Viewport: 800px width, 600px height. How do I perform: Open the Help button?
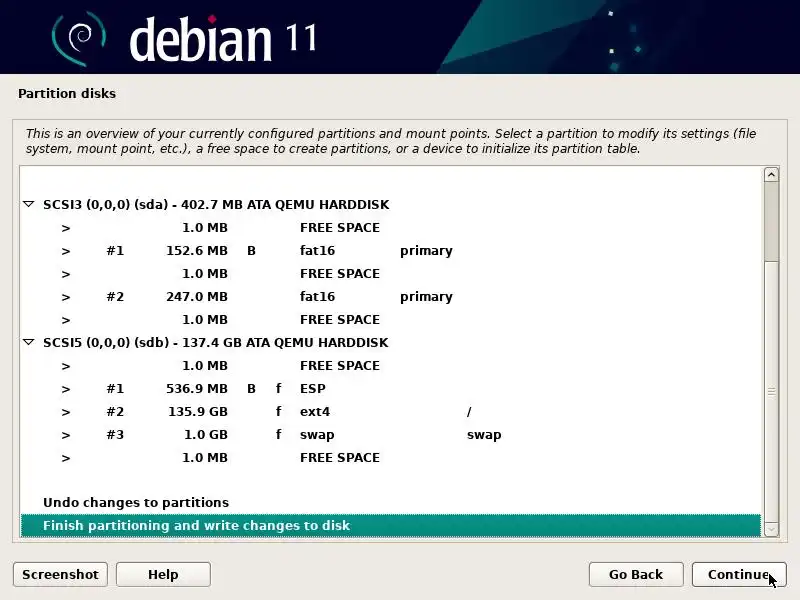[163, 574]
